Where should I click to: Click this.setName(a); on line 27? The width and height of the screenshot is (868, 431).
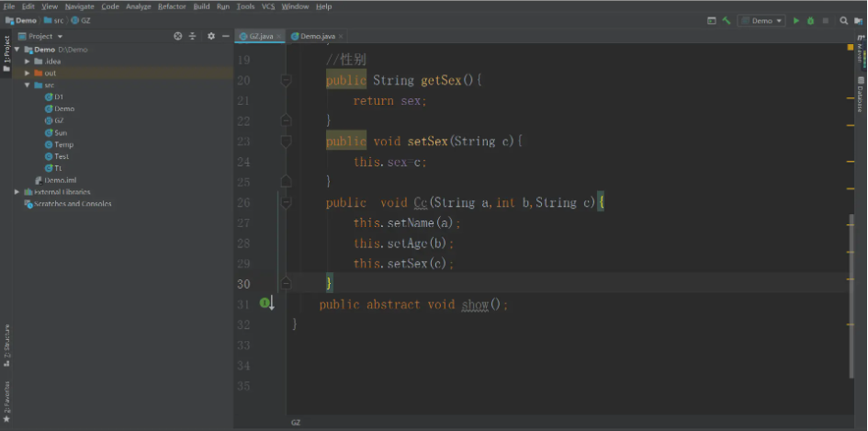tap(408, 223)
